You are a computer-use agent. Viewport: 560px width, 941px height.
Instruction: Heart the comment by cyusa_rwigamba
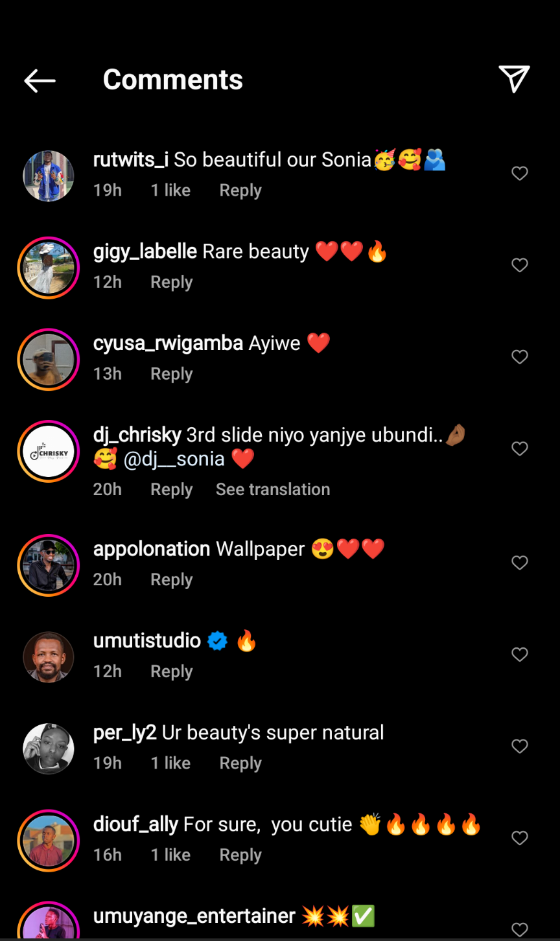coord(520,357)
